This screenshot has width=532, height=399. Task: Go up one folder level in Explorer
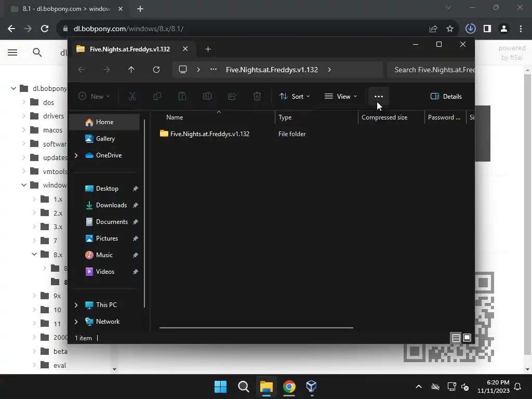pos(131,70)
